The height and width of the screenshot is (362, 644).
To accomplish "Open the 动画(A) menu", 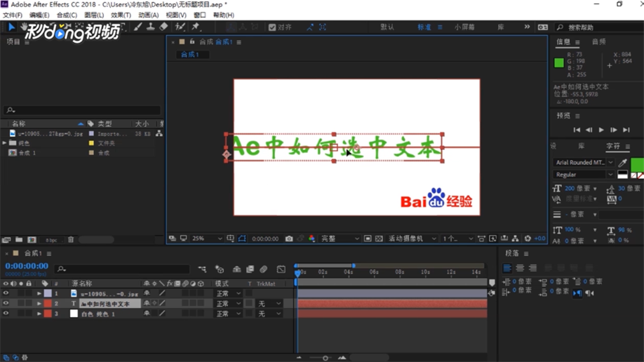I will click(148, 15).
